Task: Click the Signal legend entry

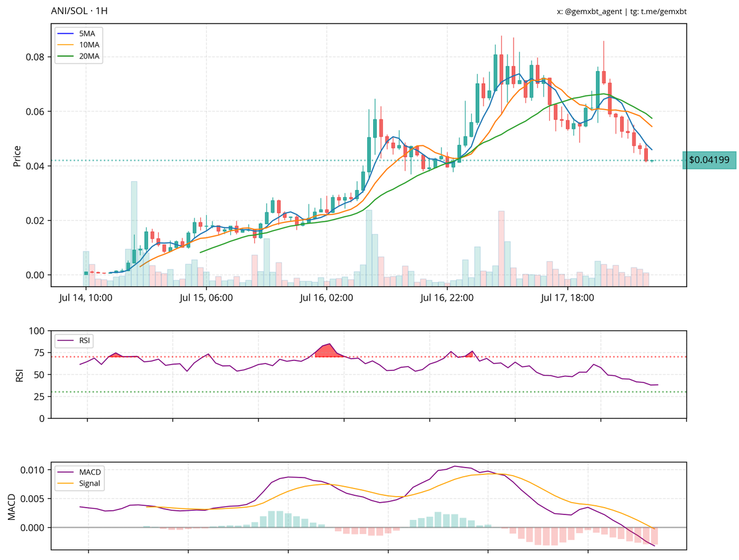Action: pos(79,484)
